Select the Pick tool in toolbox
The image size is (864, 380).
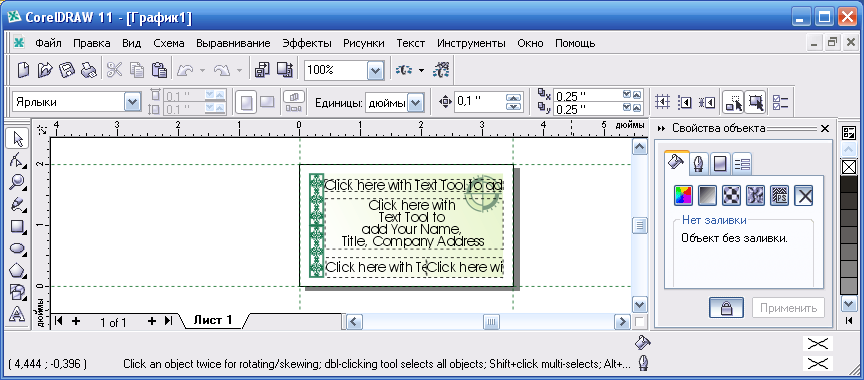[17, 138]
